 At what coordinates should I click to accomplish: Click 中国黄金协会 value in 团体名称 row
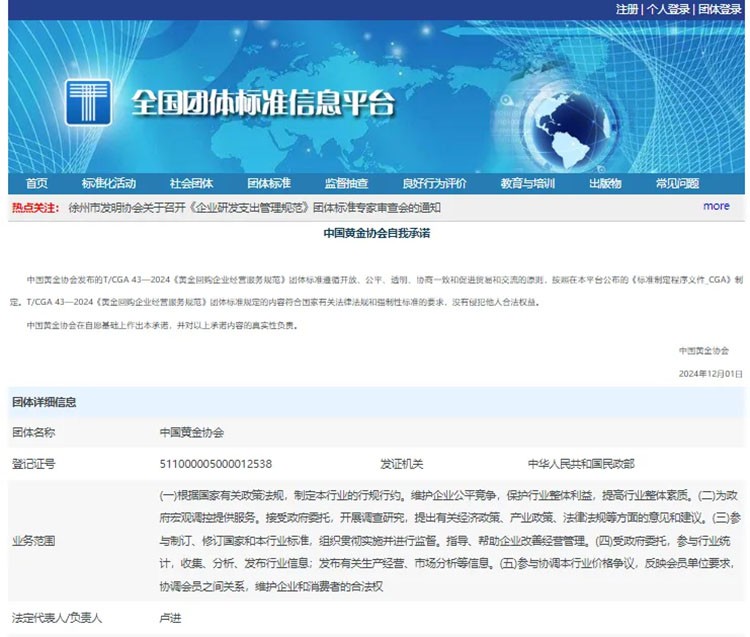coord(191,432)
